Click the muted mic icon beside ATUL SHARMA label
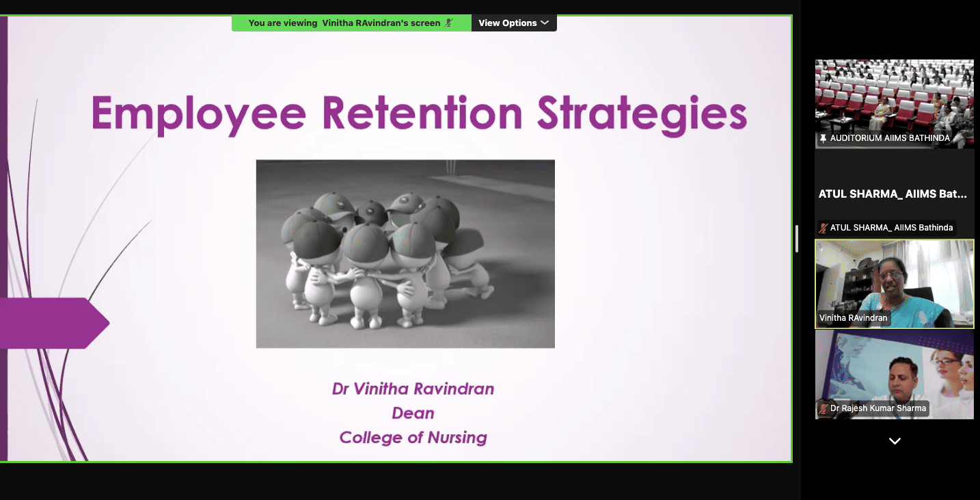The width and height of the screenshot is (980, 500). [824, 228]
